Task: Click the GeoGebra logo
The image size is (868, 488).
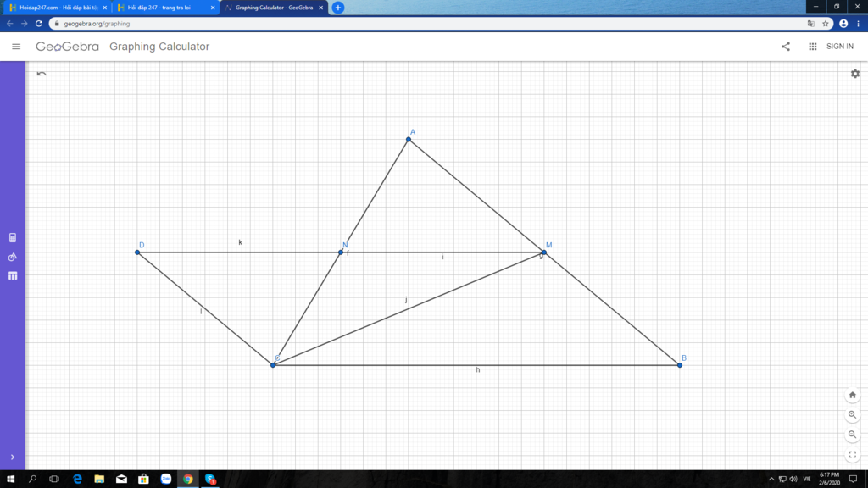Action: pyautogui.click(x=67, y=47)
